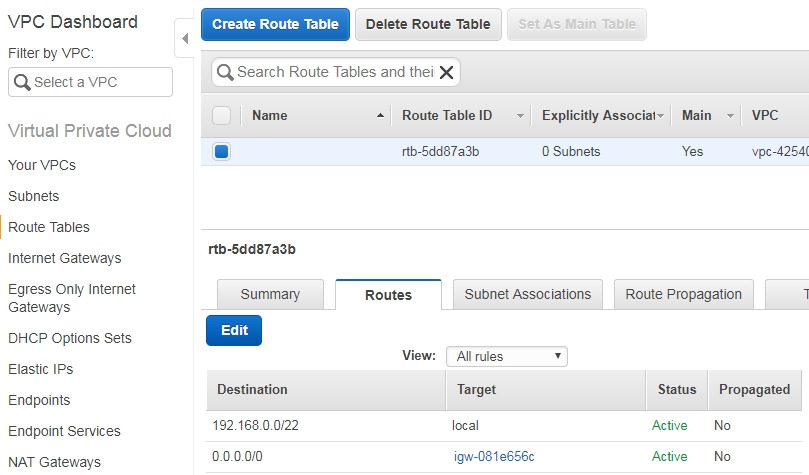Click Set As Main Table button

tap(577, 24)
